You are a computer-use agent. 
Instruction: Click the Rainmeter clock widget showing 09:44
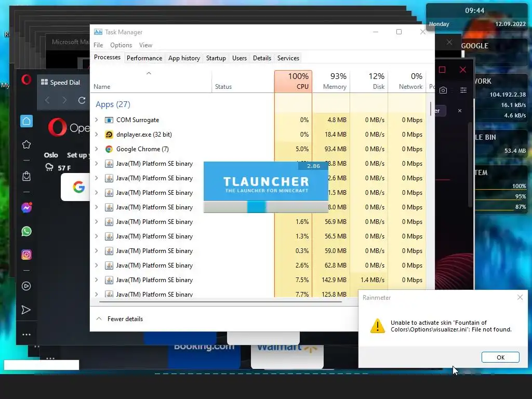477,17
